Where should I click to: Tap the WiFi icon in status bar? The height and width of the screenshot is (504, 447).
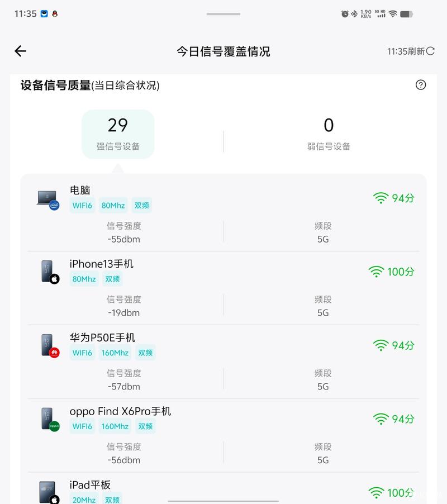click(x=393, y=14)
